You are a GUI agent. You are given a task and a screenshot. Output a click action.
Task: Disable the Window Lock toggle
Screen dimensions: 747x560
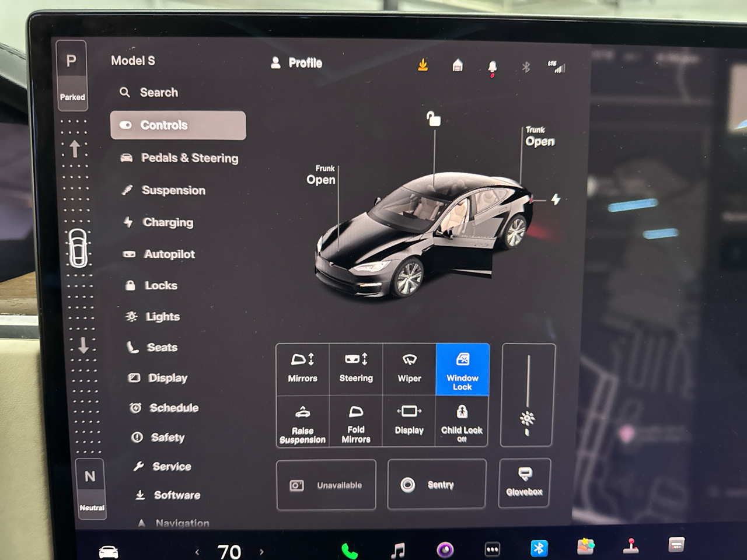coord(462,370)
